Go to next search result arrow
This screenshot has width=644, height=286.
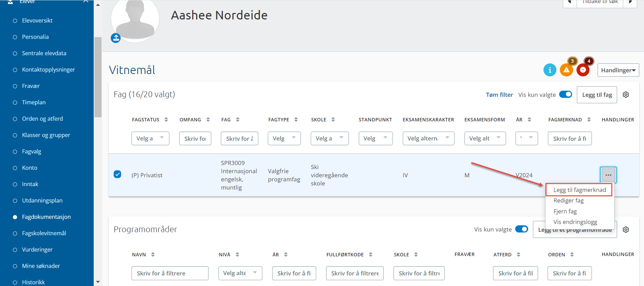pos(630,3)
